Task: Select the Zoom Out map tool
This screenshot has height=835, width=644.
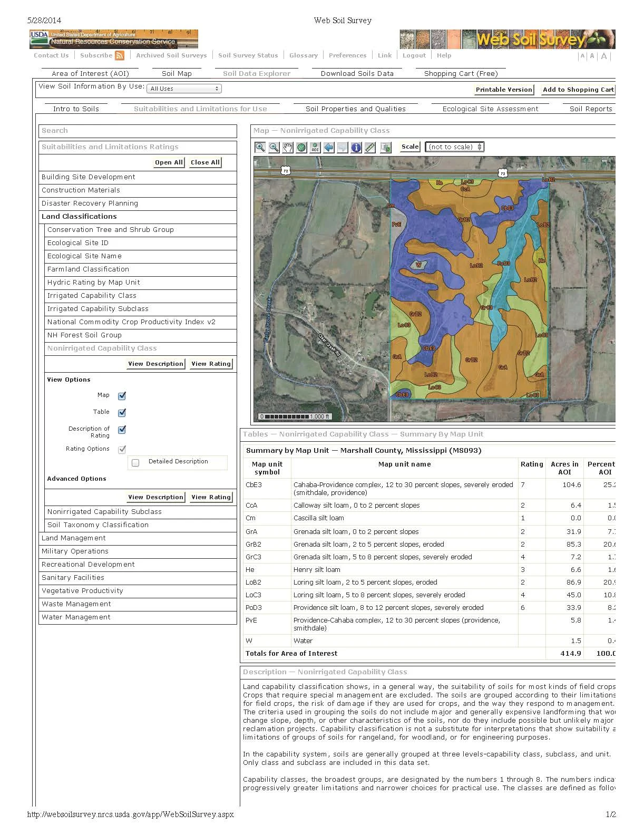Action: [x=274, y=148]
